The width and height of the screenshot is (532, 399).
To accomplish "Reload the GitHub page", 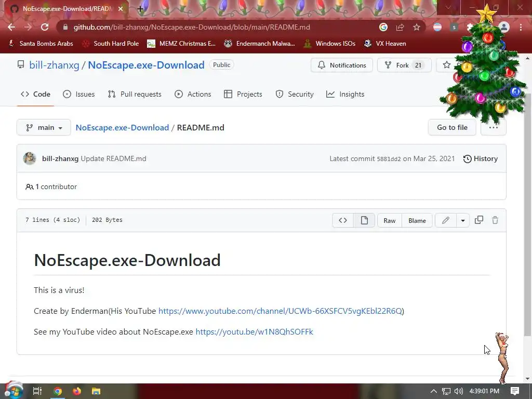I will [45, 27].
